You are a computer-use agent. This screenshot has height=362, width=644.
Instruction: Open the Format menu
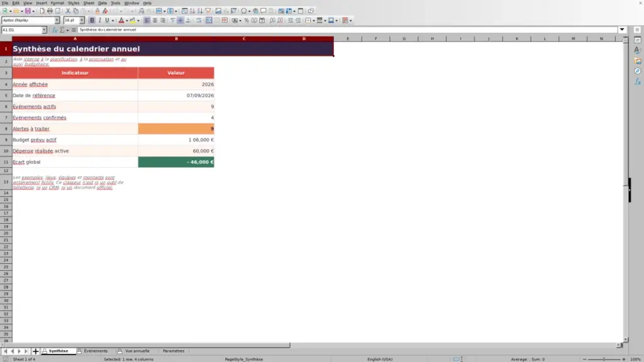57,3
